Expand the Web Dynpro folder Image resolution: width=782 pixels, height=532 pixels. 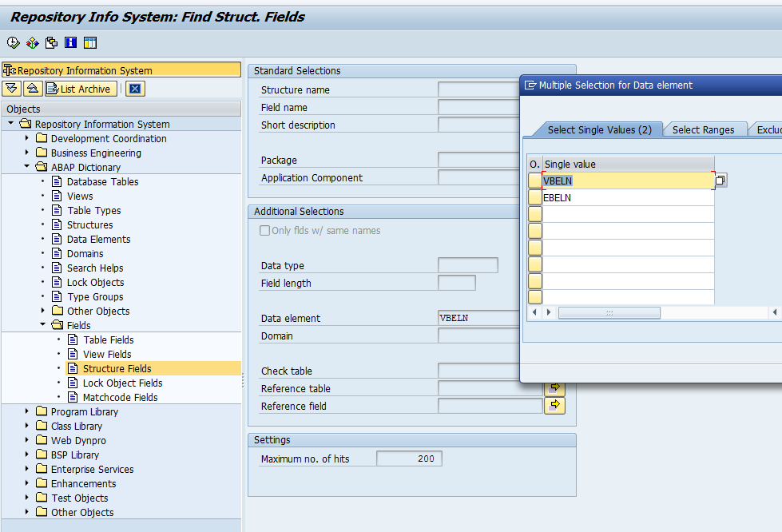[27, 440]
